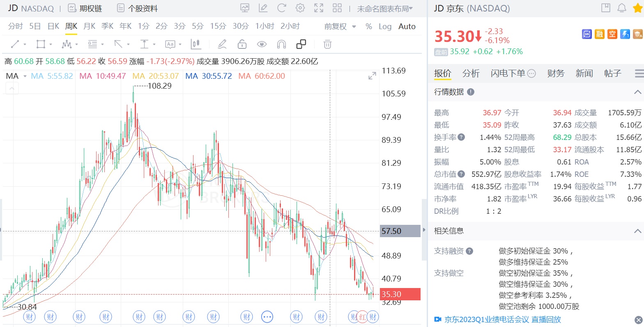Click the magnet snap icon
This screenshot has height=327, width=644.
(x=281, y=44)
